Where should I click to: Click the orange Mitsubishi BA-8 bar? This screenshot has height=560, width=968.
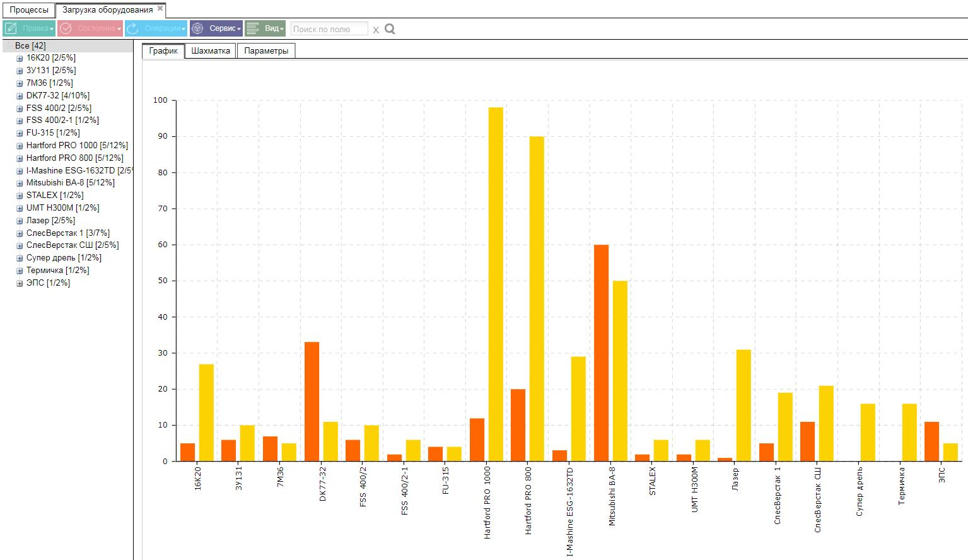click(601, 353)
